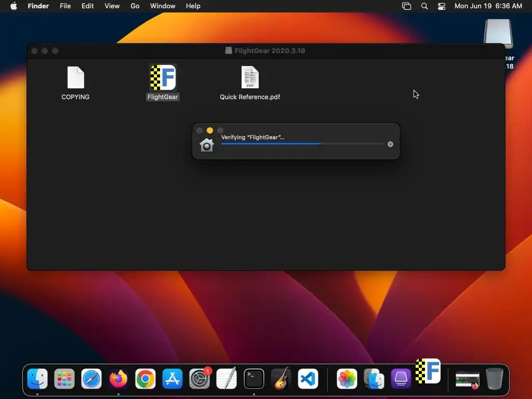Open the Edit menu

(87, 6)
